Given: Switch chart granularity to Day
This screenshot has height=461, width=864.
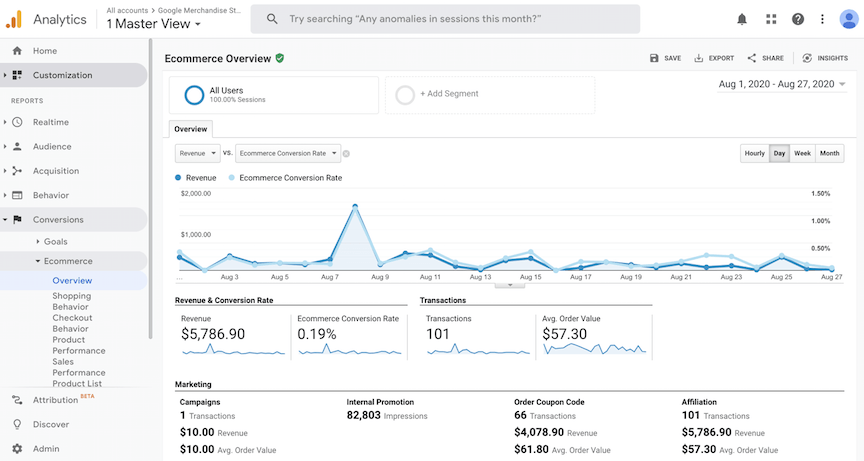Looking at the screenshot, I should click(779, 153).
